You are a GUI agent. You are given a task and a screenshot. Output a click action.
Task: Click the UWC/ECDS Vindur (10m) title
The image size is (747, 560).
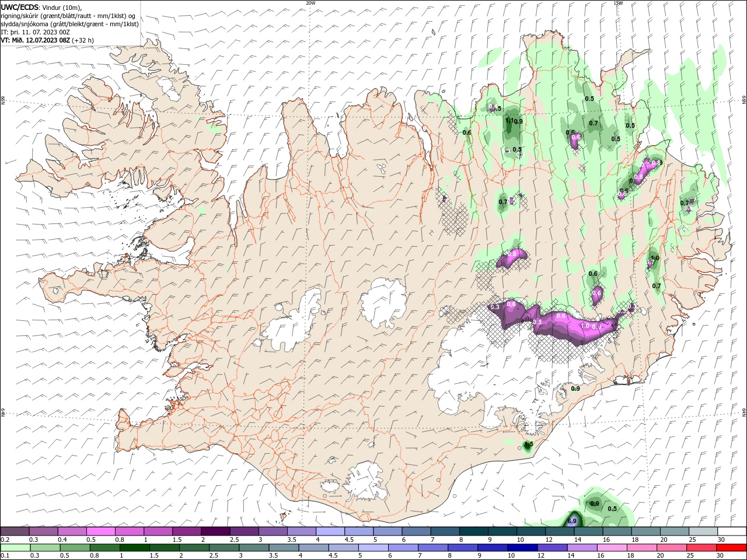(41, 7)
